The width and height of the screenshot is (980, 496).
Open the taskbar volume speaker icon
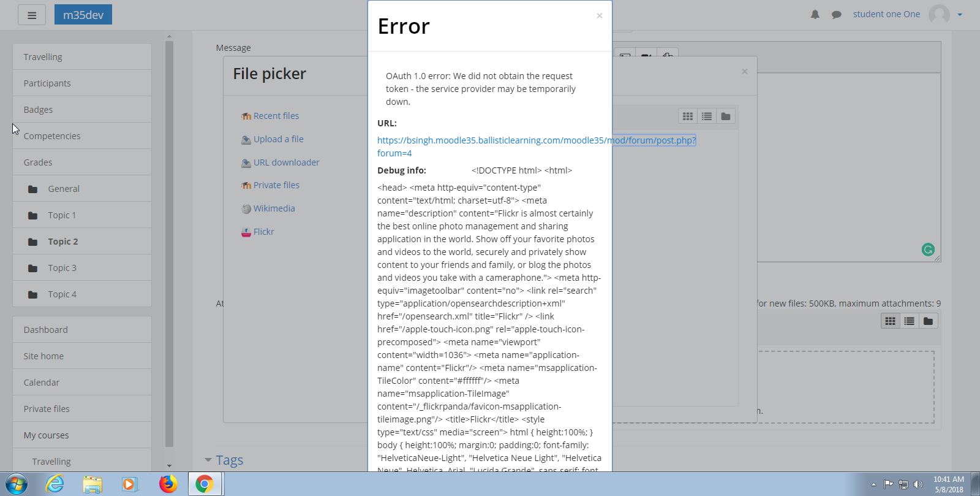pos(918,484)
